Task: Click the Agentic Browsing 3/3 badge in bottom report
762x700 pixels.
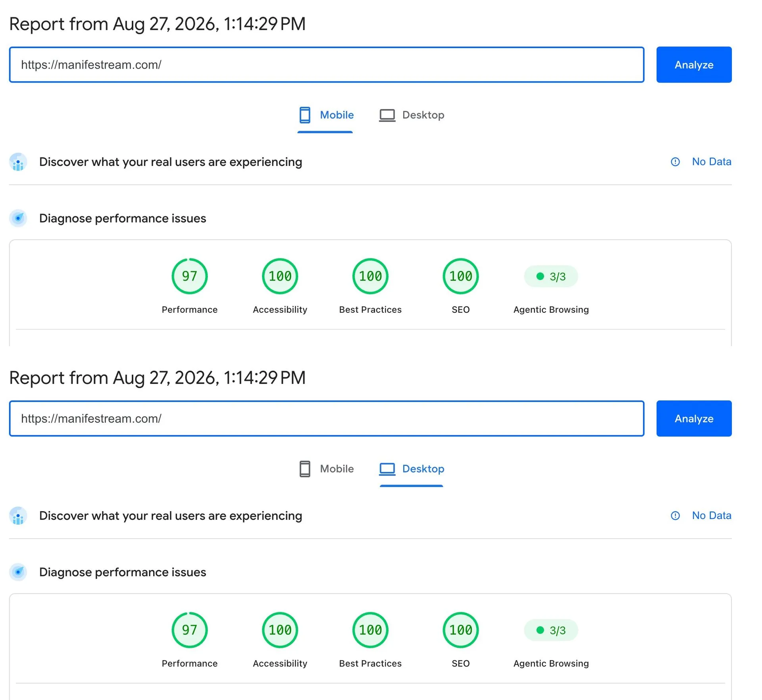Action: pos(551,631)
